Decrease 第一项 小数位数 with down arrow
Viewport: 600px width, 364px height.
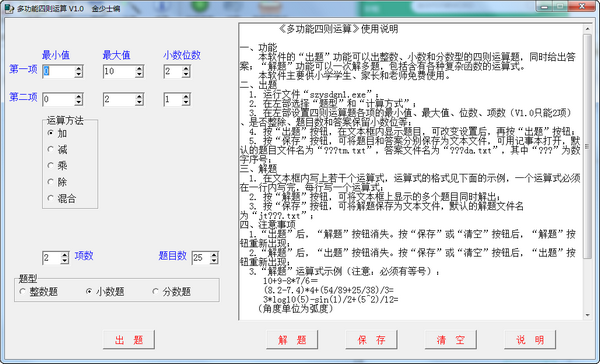[186, 74]
